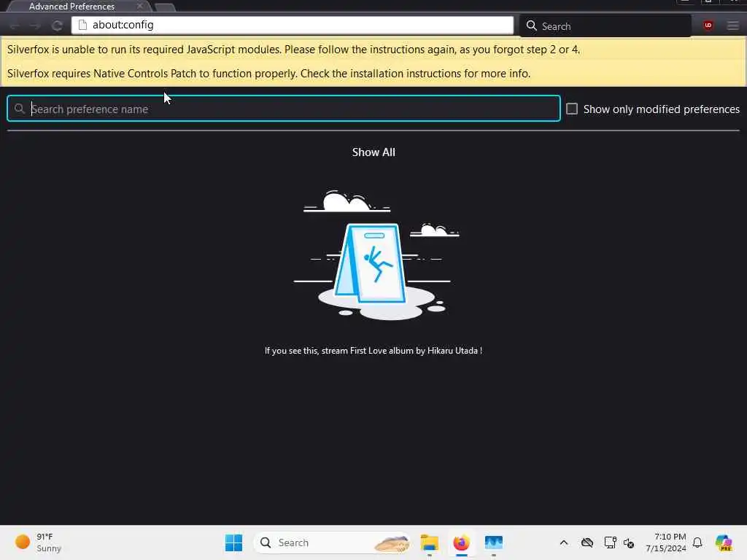Open the notification bell icon
The width and height of the screenshot is (747, 560).
click(697, 542)
